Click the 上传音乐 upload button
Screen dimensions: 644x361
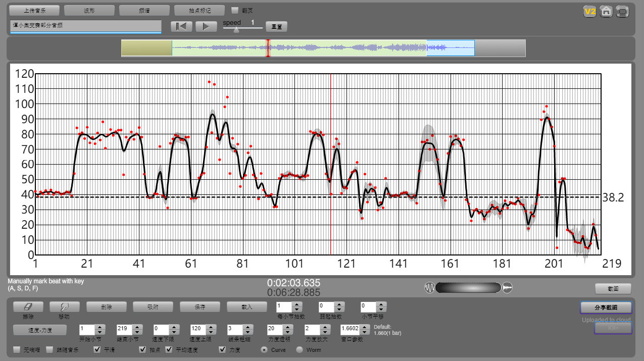[x=34, y=10]
